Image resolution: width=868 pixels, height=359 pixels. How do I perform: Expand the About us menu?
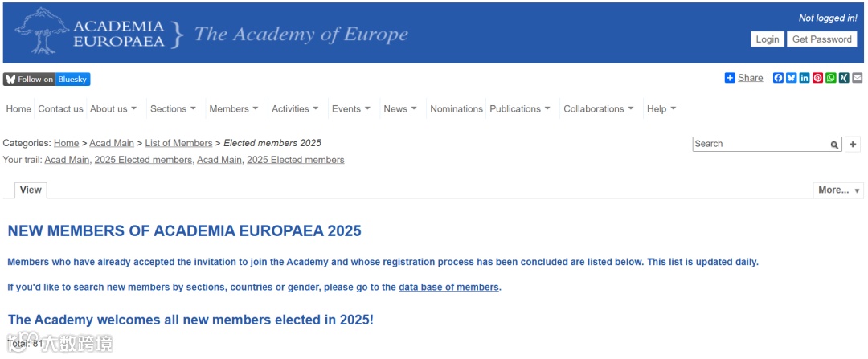[113, 109]
